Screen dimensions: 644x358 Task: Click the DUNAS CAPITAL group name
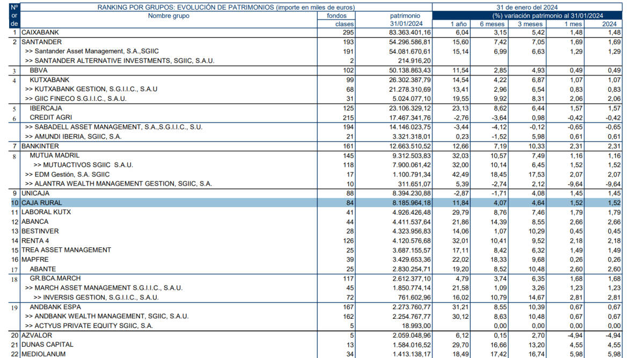pos(47,345)
